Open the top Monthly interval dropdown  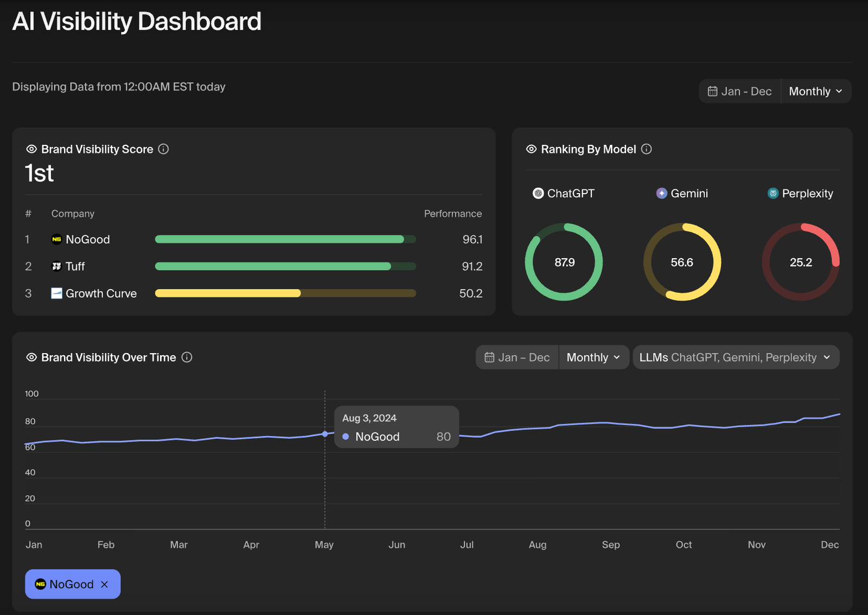coord(815,92)
